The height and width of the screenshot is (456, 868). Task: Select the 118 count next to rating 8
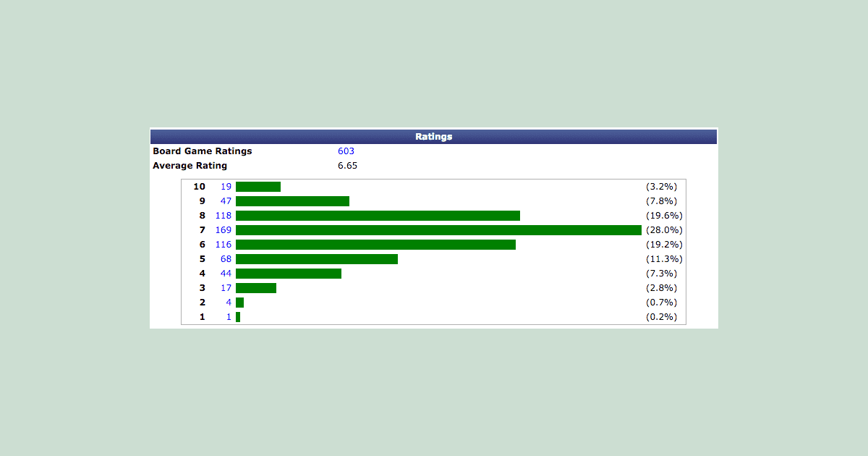pos(224,216)
